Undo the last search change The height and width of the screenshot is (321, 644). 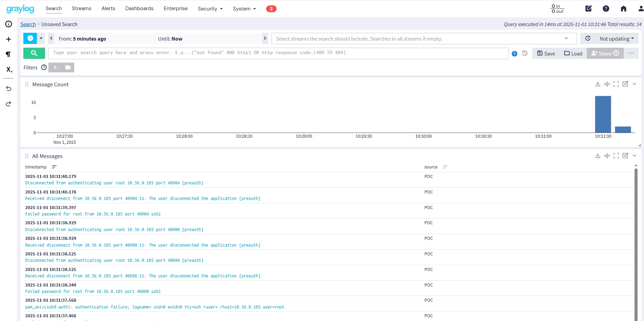[8, 89]
